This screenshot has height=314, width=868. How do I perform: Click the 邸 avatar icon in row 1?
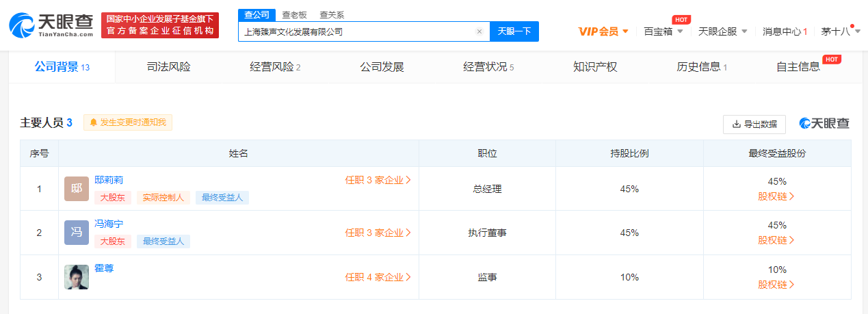77,188
